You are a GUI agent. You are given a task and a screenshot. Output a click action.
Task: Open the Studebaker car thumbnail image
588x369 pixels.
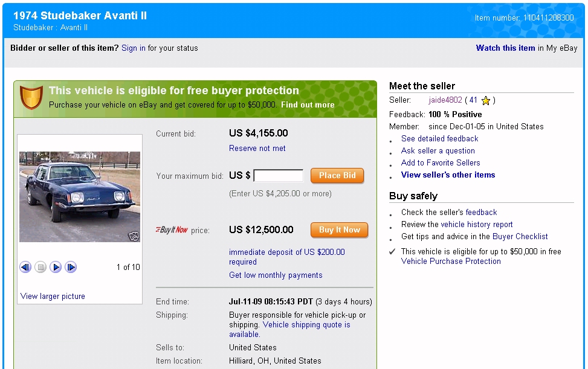80,196
